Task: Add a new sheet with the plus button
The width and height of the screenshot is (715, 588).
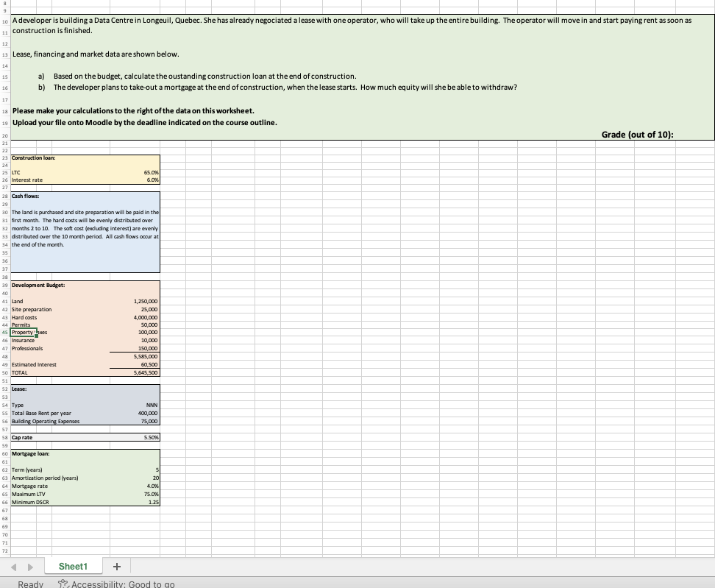Action: pos(117,567)
